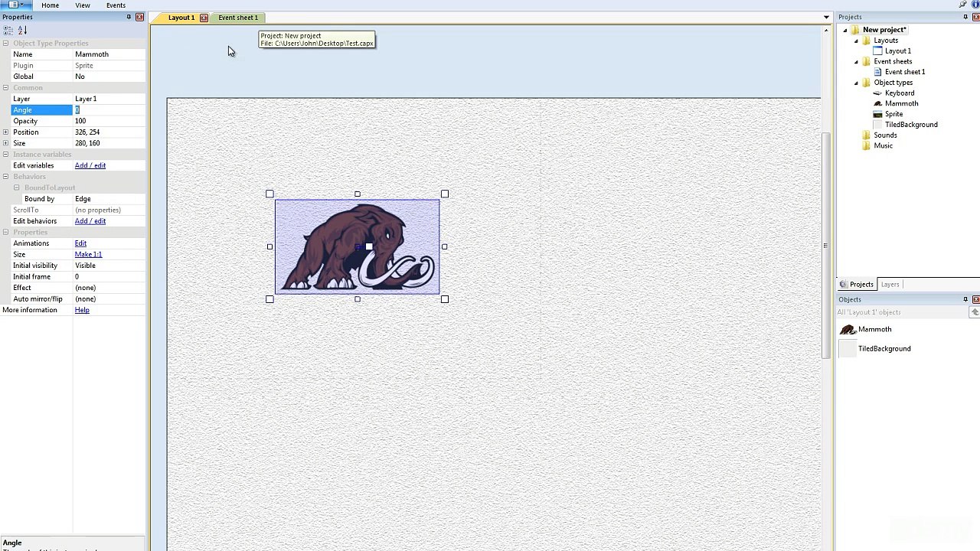Open the Events ribbon tab

pos(116,5)
